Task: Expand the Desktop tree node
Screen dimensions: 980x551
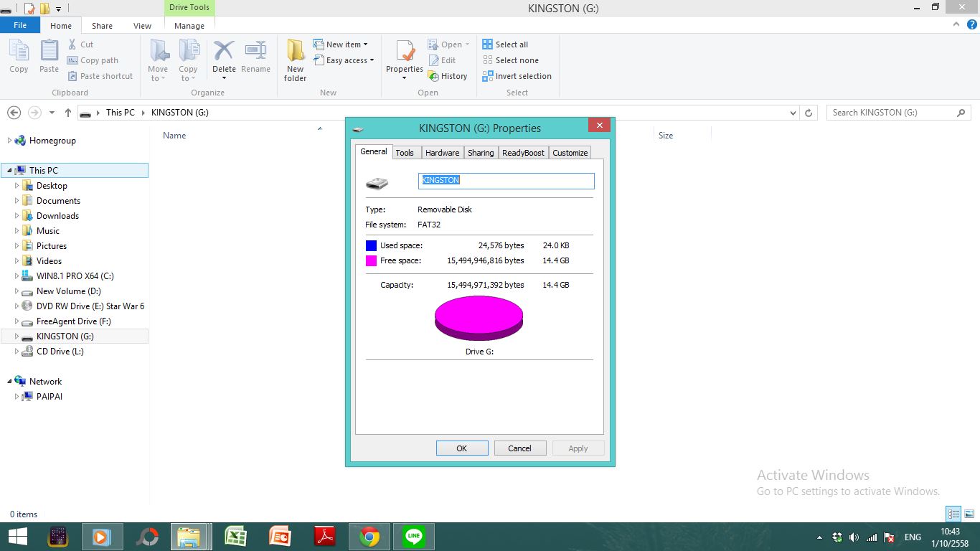Action: click(17, 186)
